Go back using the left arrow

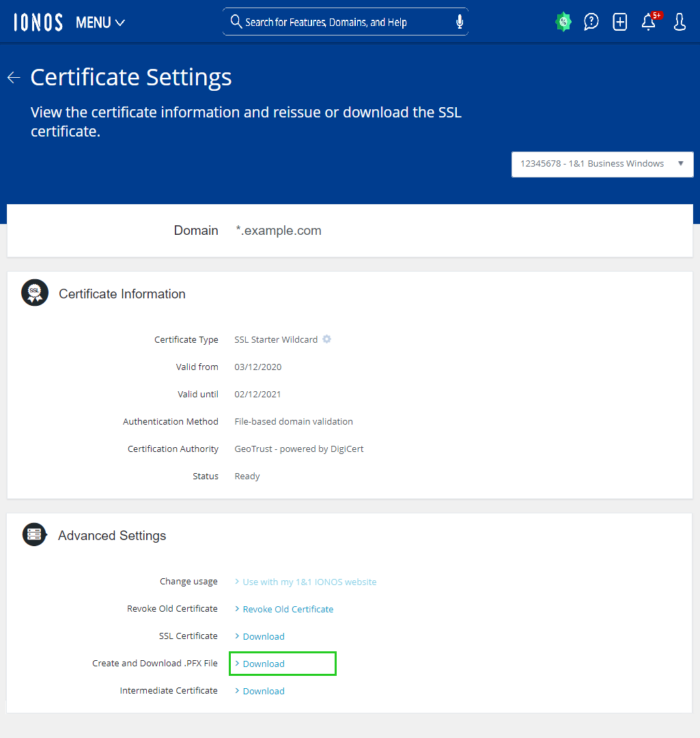point(14,78)
